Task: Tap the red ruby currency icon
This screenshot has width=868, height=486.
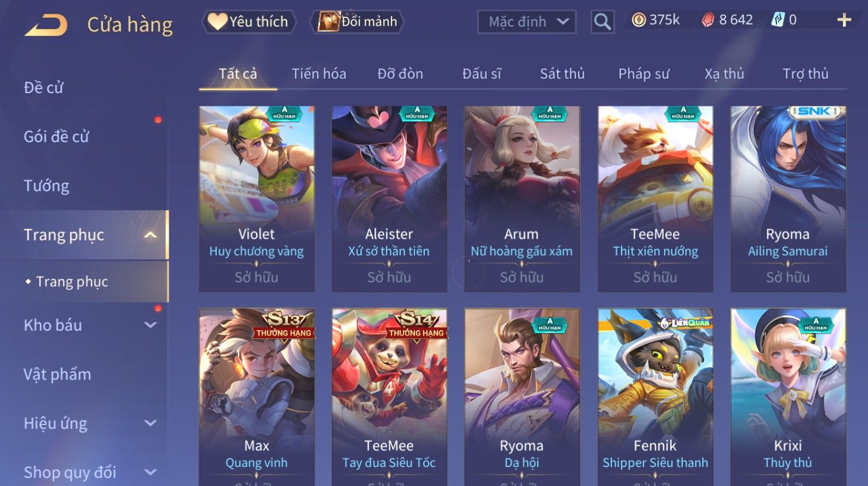Action: [707, 20]
